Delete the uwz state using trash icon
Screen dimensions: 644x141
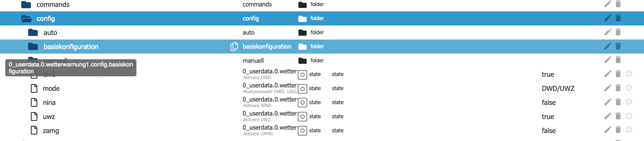pos(618,116)
